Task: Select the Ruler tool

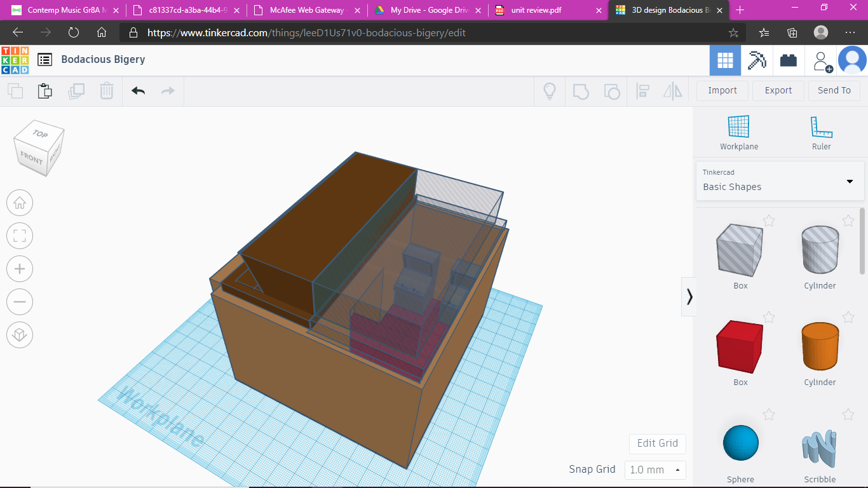Action: pyautogui.click(x=822, y=133)
